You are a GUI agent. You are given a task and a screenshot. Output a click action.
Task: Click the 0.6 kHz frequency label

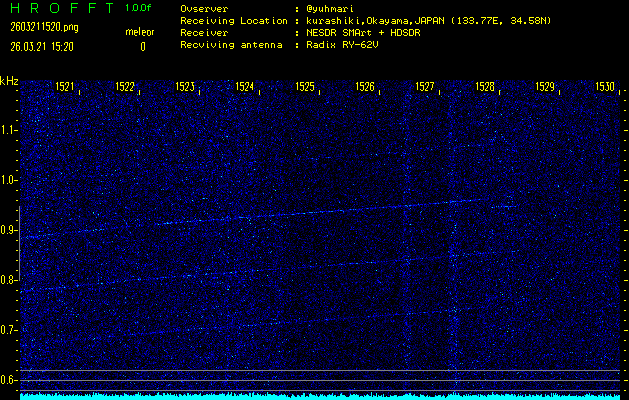[9, 380]
